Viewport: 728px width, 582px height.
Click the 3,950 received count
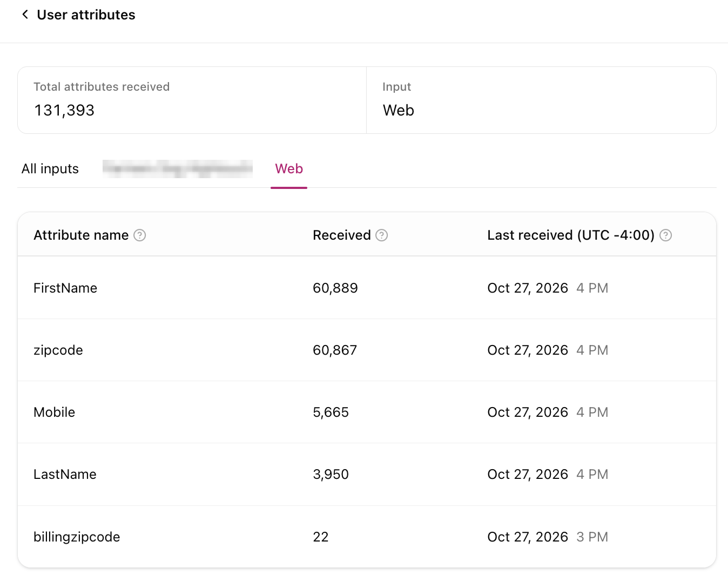pos(331,475)
